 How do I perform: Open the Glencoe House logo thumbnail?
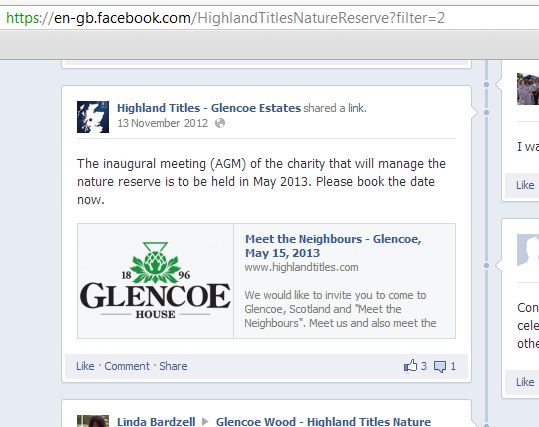click(x=155, y=281)
